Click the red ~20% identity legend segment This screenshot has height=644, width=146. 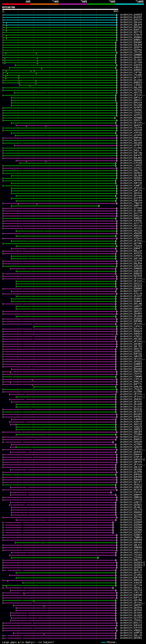pos(16,4)
